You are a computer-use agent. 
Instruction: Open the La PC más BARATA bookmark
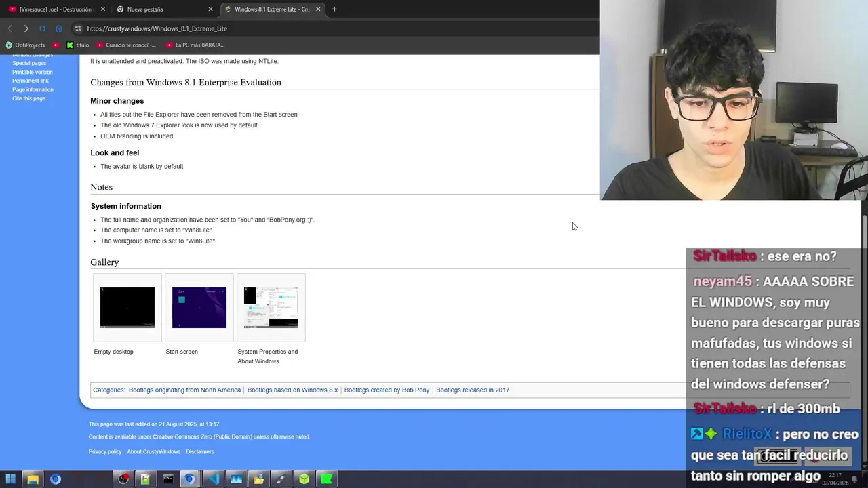195,45
